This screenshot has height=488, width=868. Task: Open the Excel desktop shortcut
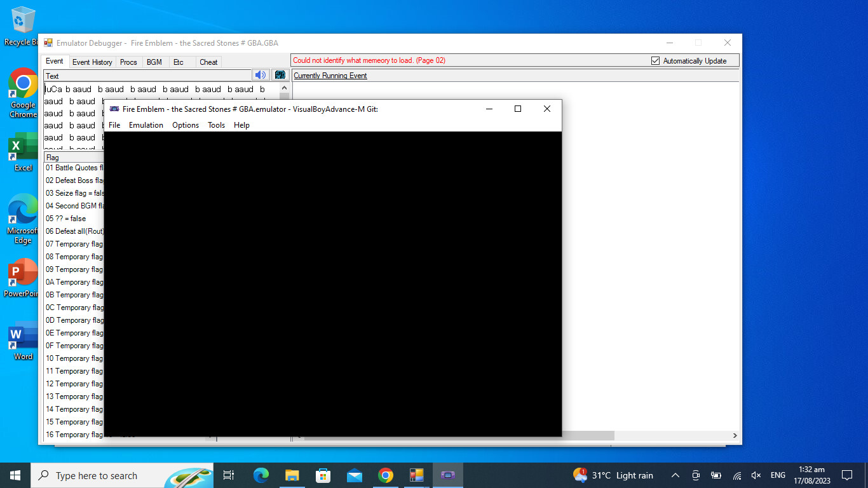pos(23,152)
